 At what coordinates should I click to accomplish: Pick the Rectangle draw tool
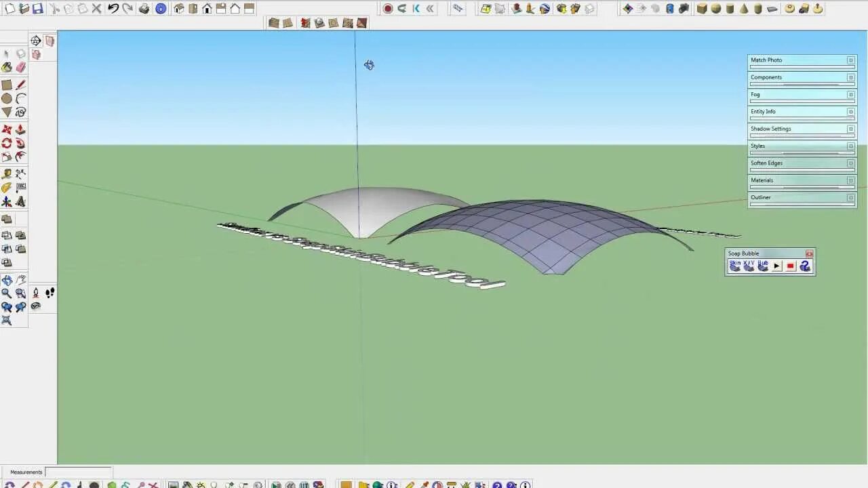(x=7, y=83)
